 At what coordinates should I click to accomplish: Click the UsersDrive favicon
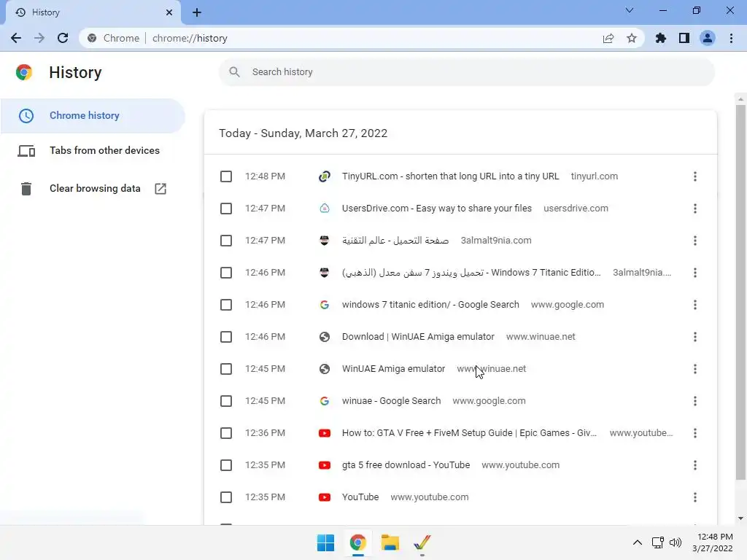click(x=325, y=208)
